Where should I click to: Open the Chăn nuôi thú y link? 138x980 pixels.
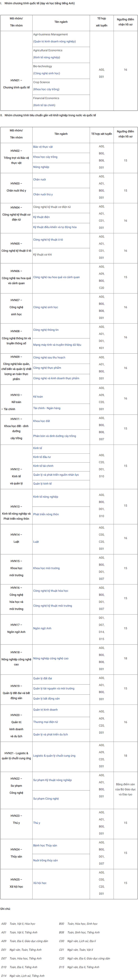pyautogui.click(x=43, y=194)
